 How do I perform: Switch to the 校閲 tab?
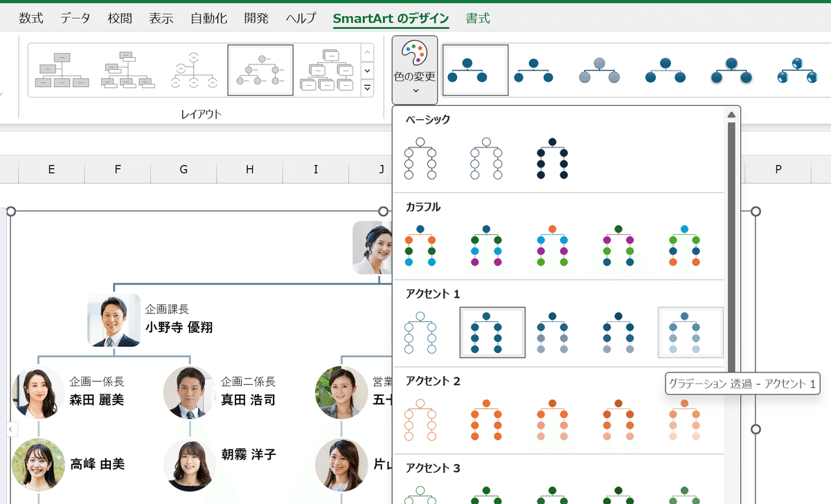(x=120, y=19)
